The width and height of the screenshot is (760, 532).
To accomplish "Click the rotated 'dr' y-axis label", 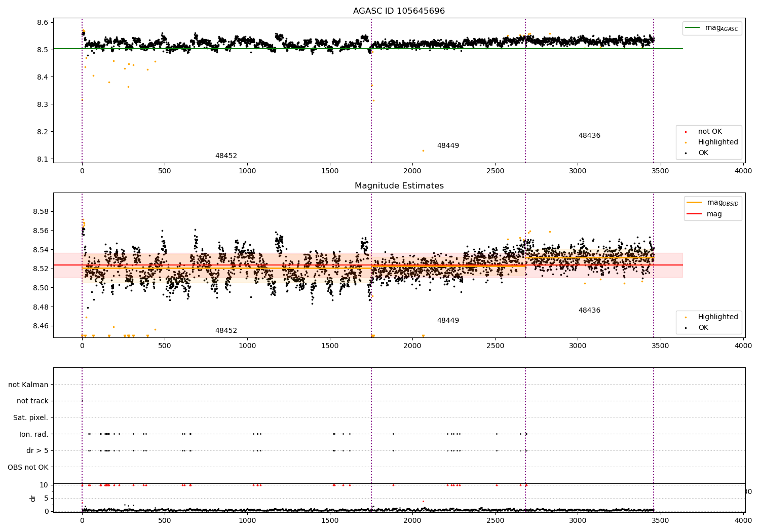I will [33, 498].
